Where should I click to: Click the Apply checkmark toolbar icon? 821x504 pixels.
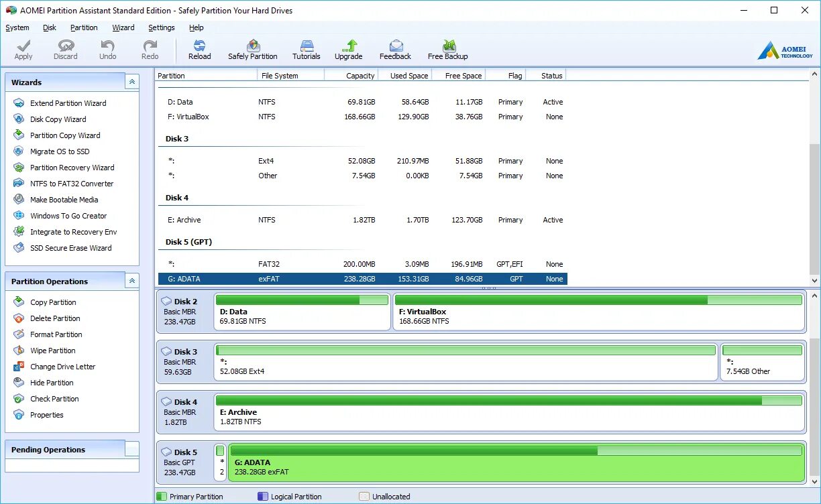point(23,46)
